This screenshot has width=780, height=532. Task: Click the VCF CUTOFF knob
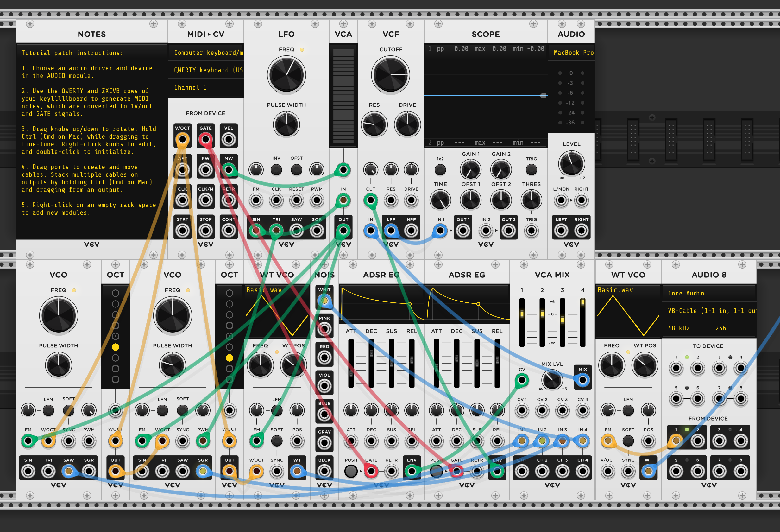tap(391, 74)
